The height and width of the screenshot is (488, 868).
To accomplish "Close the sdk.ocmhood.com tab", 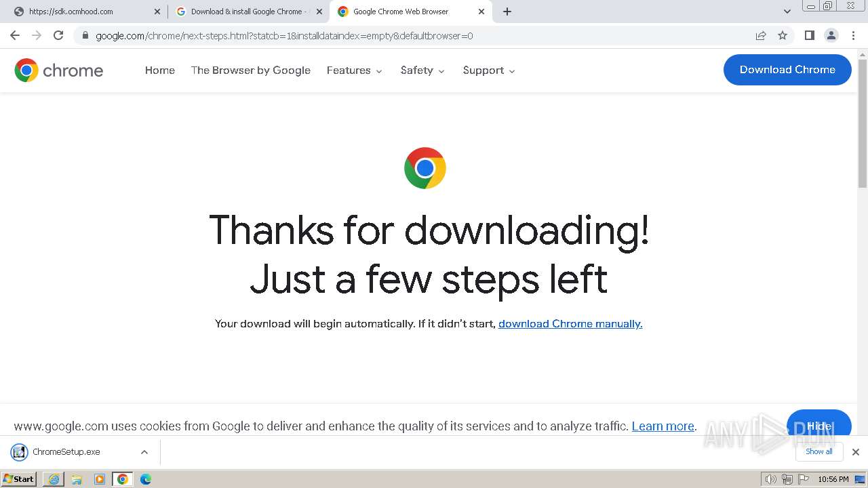I will (157, 12).
